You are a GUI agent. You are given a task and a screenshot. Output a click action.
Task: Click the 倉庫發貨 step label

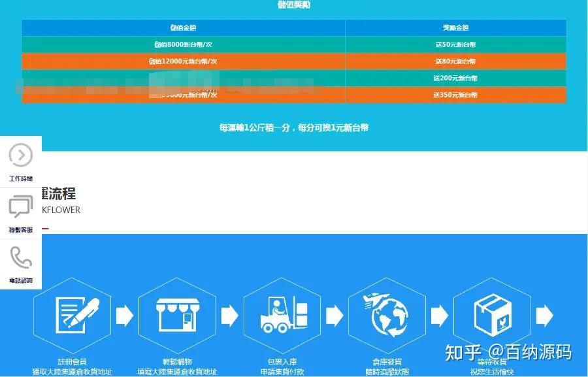coord(387,361)
